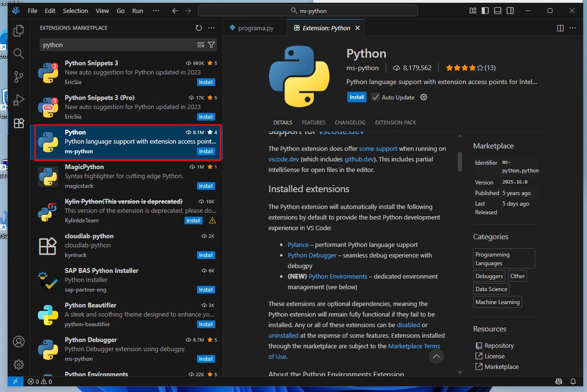
Task: Open the Run and Debug view
Action: click(19, 100)
